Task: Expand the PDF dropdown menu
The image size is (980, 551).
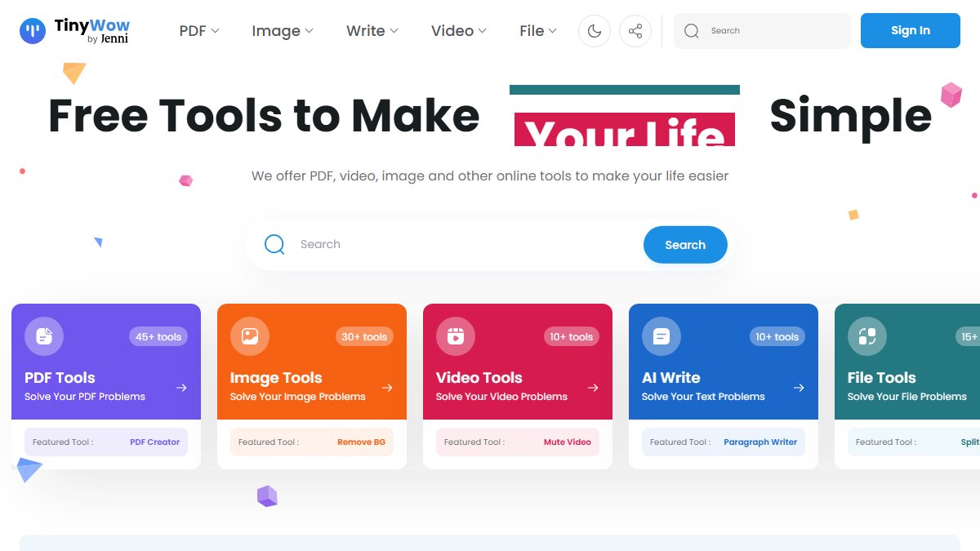Action: pos(199,31)
